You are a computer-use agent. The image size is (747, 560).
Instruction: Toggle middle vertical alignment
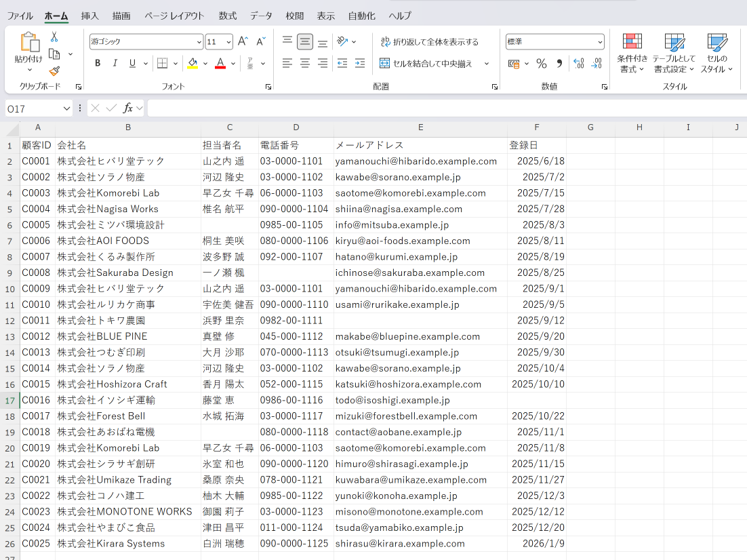tap(305, 41)
